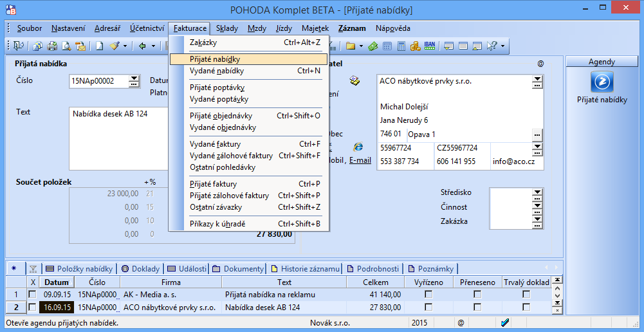This screenshot has height=332, width=644.
Task: Click the gold coins icon
Action: 415,46
